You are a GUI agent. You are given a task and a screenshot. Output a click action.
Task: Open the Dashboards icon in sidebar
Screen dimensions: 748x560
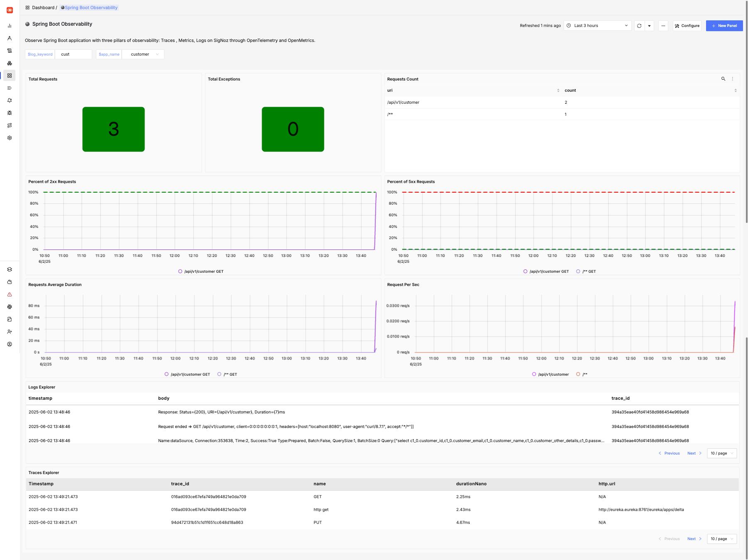[x=10, y=76]
